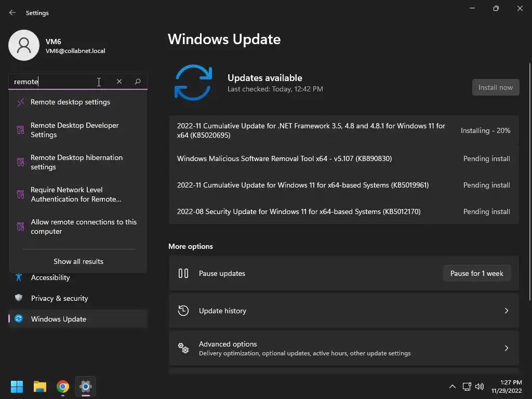
Task: Click the Advanced options gears icon
Action: point(183,348)
